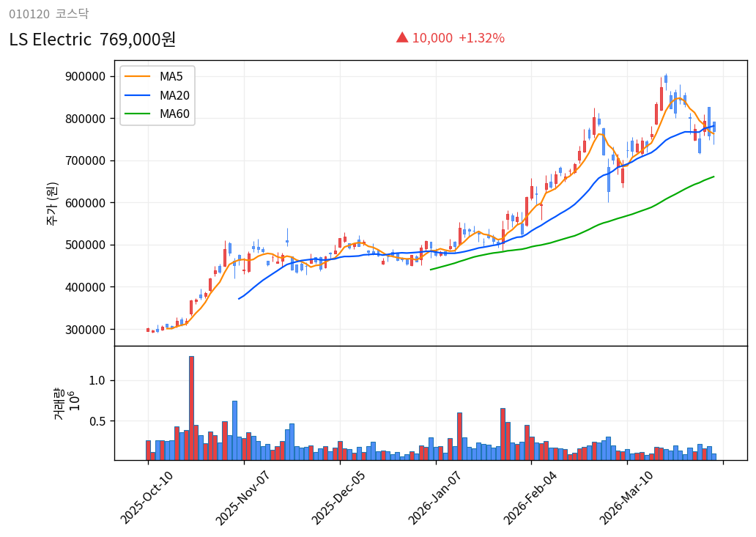756x537 pixels.
Task: Click the red up-triangle price change icon
Action: point(401,37)
